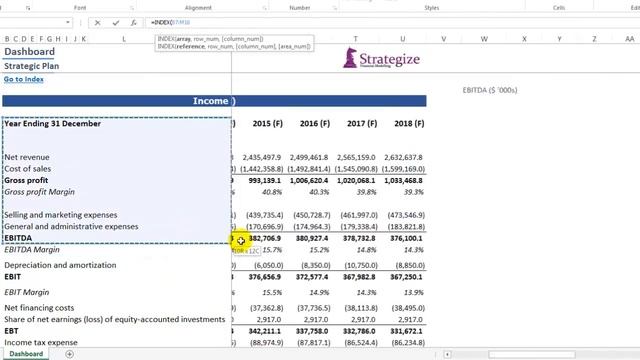Select column header T
Screen dimensions: 640x360
tap(356, 39)
